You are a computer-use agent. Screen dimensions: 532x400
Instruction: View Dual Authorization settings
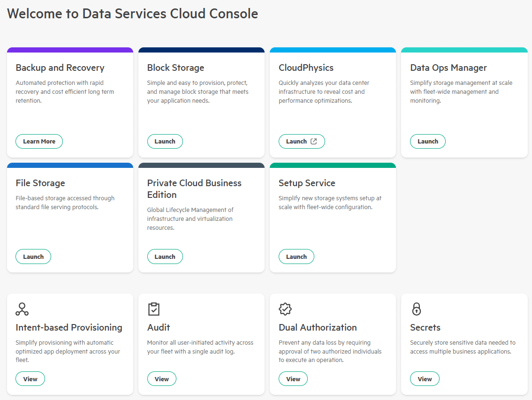(x=293, y=378)
